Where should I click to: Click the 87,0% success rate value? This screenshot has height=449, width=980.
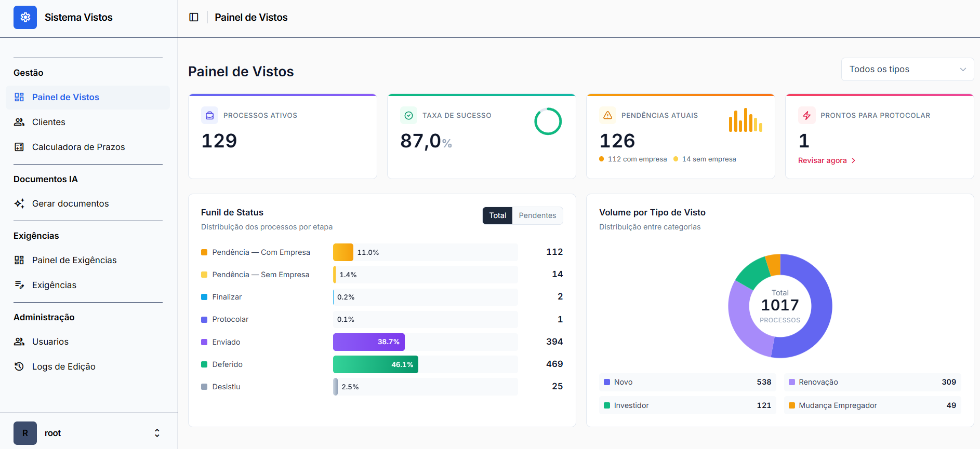click(x=426, y=141)
